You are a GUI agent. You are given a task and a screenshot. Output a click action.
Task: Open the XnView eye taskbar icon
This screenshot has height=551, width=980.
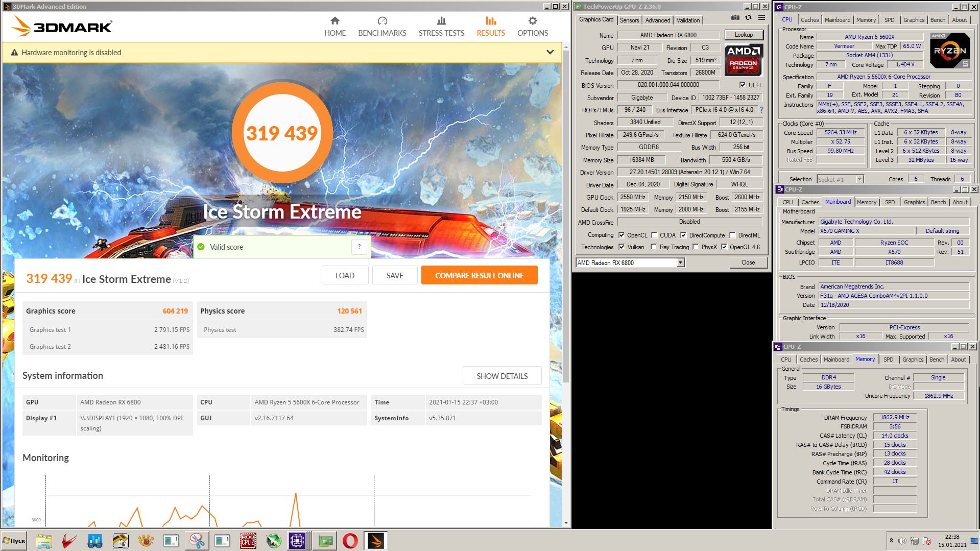146,541
